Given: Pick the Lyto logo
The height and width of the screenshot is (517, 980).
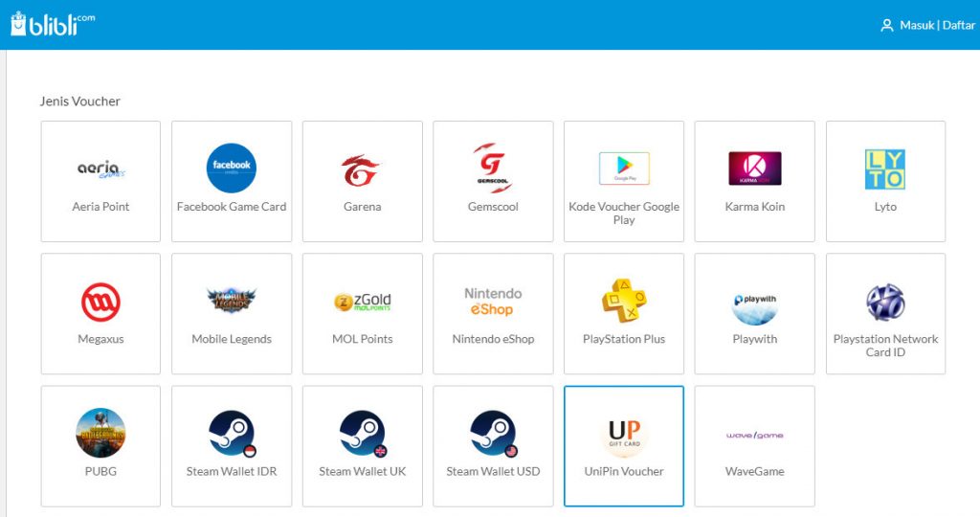Looking at the screenshot, I should pos(885,169).
